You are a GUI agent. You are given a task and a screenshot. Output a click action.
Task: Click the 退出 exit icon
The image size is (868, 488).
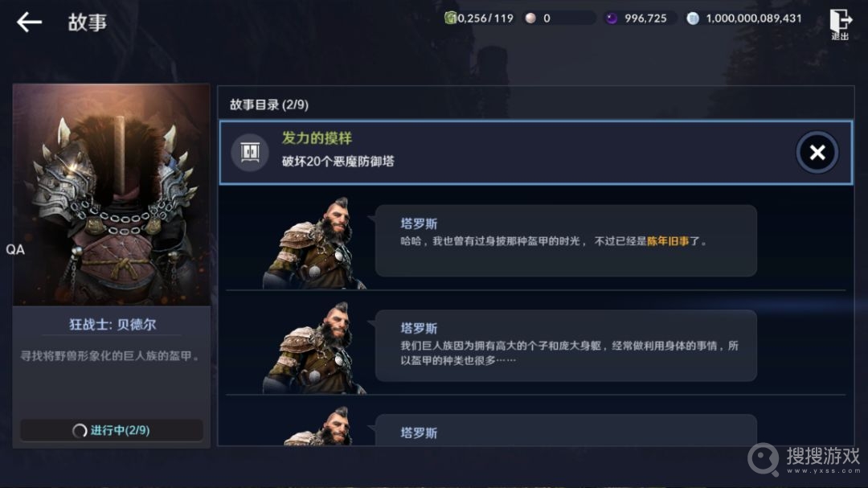click(840, 24)
